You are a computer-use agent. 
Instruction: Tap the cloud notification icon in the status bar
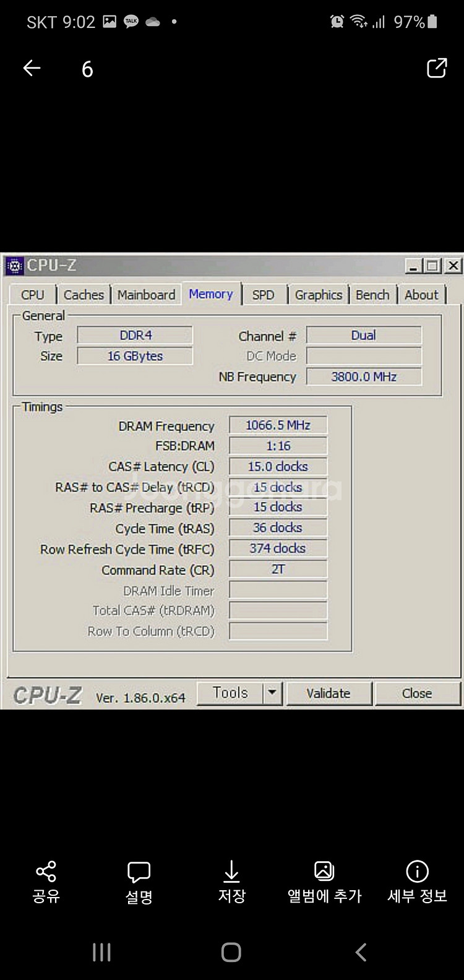[x=153, y=22]
